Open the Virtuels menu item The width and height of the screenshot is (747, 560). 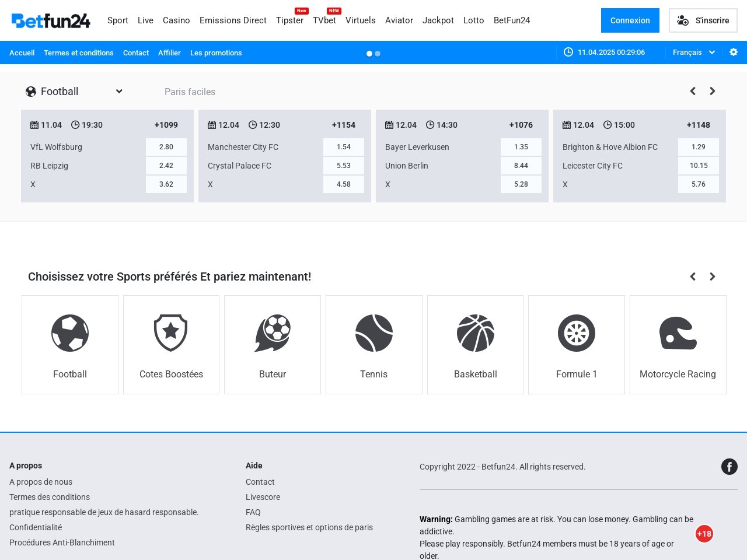pyautogui.click(x=361, y=20)
